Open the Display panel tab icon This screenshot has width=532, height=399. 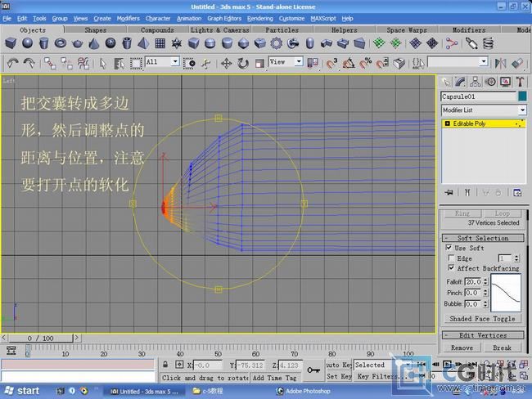[505, 82]
